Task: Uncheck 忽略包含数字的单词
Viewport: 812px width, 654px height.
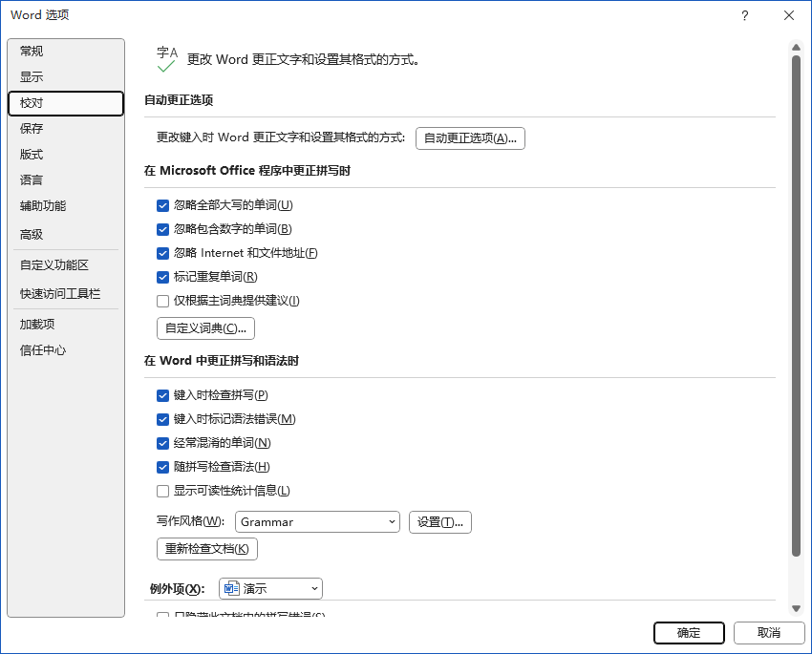Action: 163,229
